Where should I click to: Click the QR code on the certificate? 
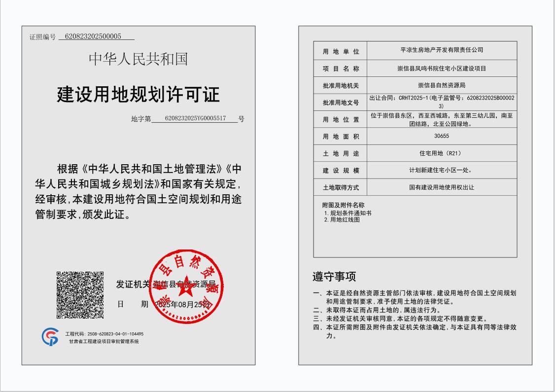[80, 295]
